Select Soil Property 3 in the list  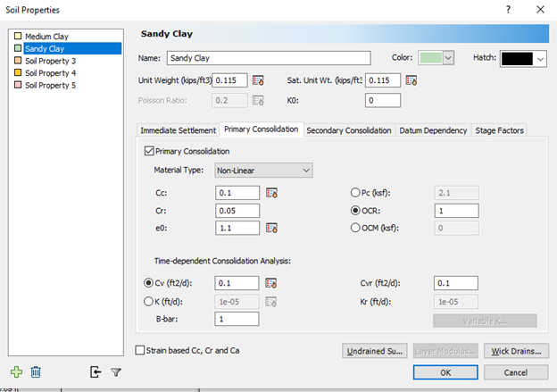50,61
